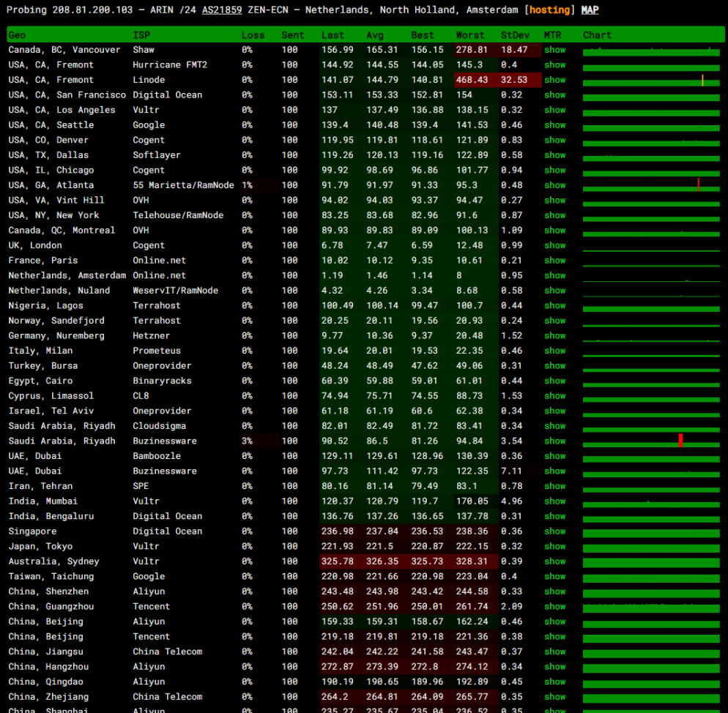This screenshot has width=728, height=713.
Task: Show MTR for Fremont Linode row
Action: coord(555,80)
